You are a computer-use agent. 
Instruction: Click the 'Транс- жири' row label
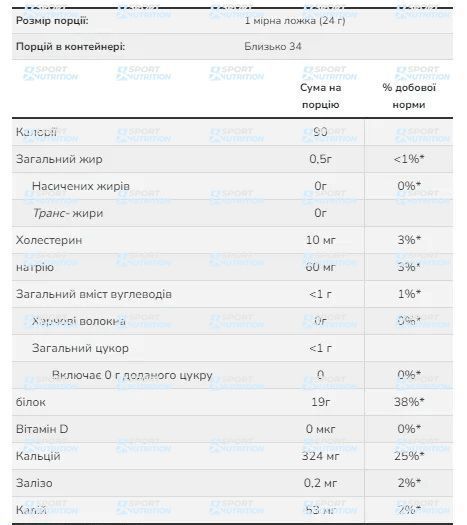[x=68, y=213]
